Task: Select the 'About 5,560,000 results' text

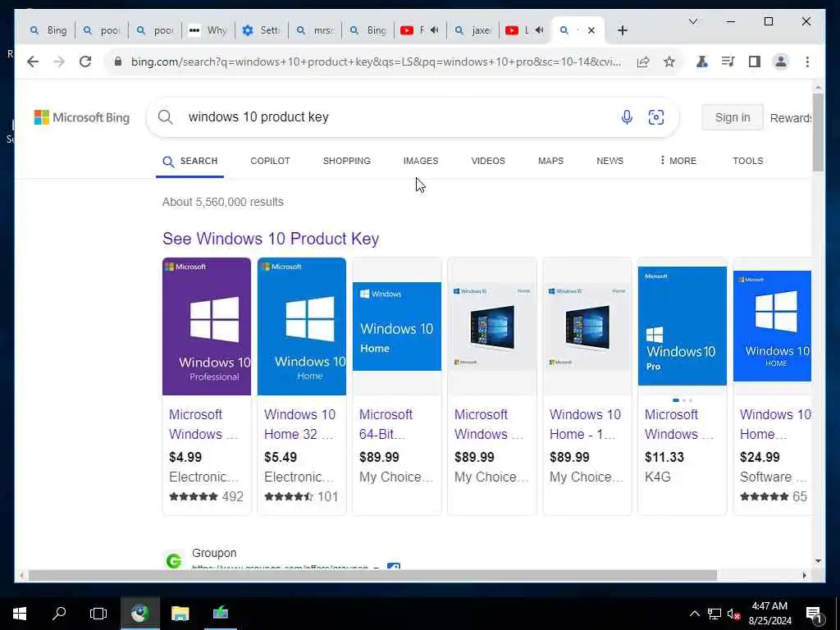Action: (x=223, y=202)
